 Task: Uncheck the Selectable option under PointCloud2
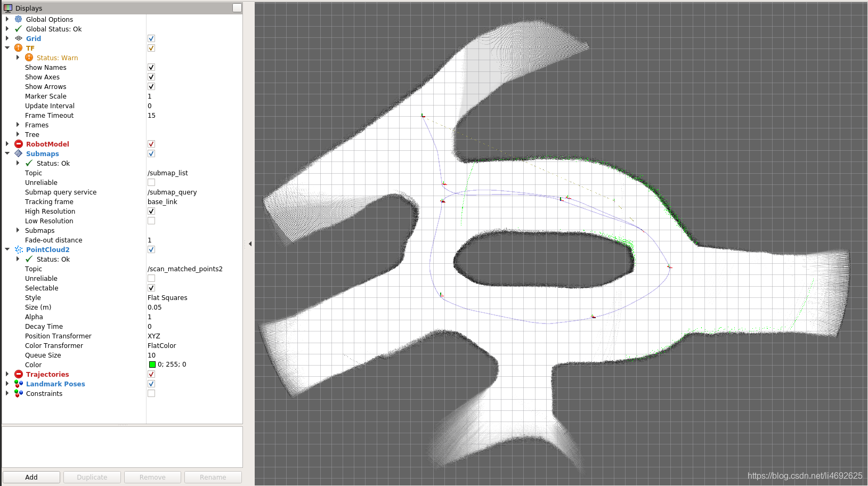pos(151,288)
